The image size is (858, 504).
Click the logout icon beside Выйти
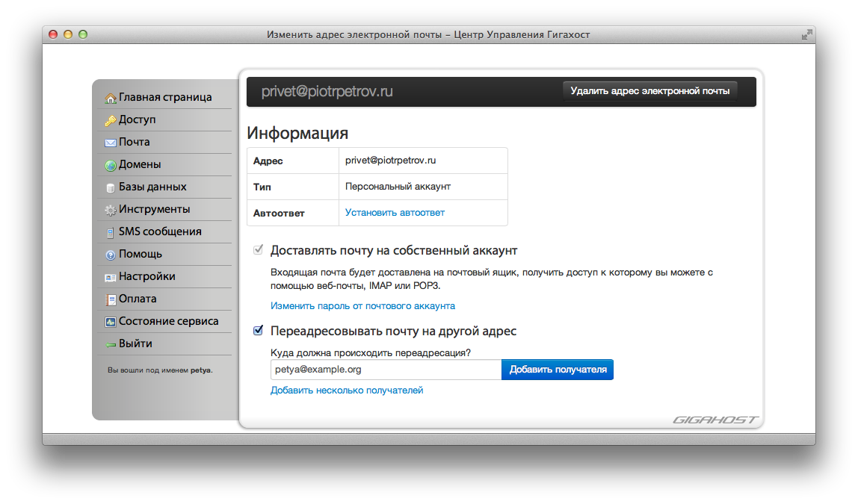[111, 344]
